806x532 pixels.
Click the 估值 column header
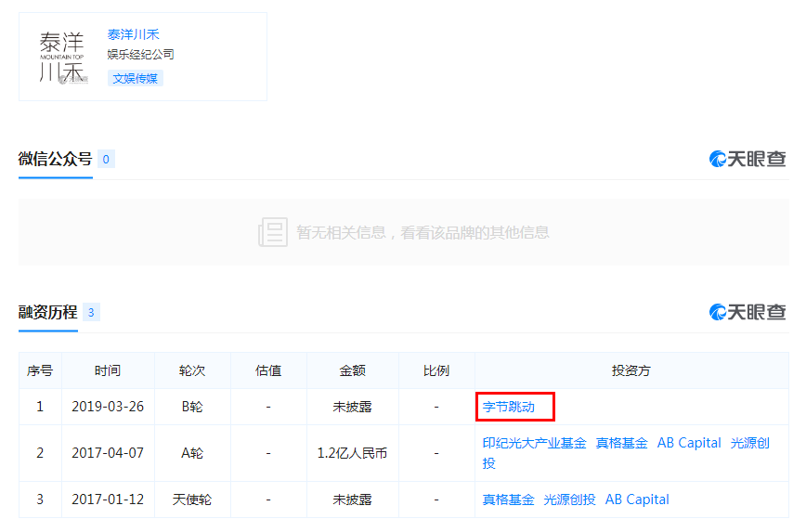(268, 370)
